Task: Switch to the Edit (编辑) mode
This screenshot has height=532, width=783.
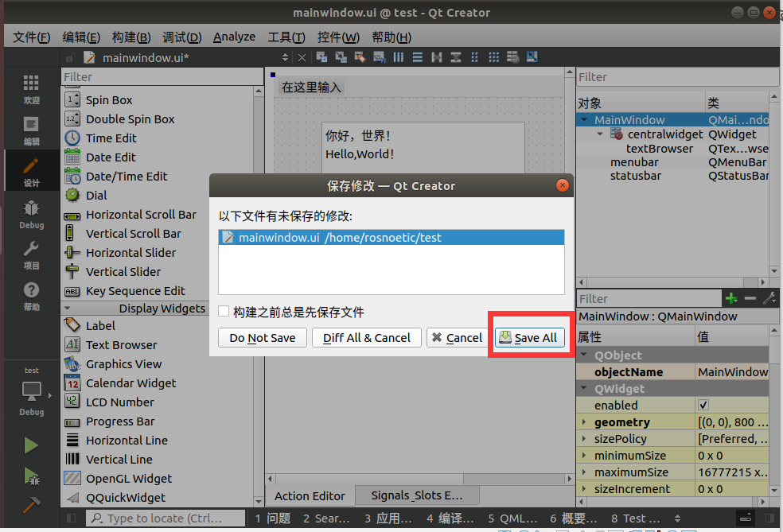Action: point(32,130)
